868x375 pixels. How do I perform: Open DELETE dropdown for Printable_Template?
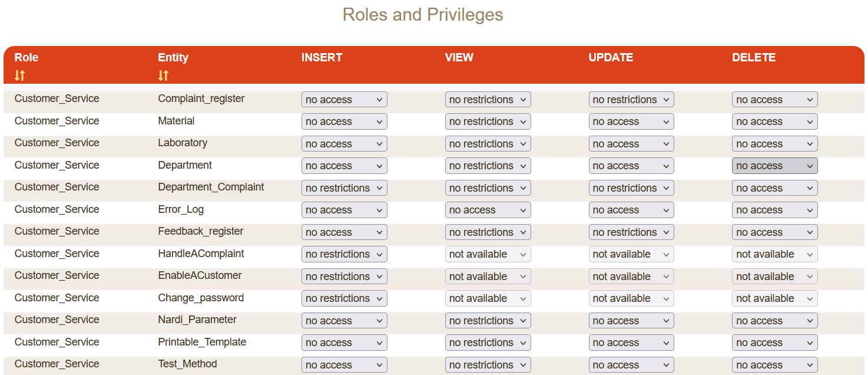point(775,343)
